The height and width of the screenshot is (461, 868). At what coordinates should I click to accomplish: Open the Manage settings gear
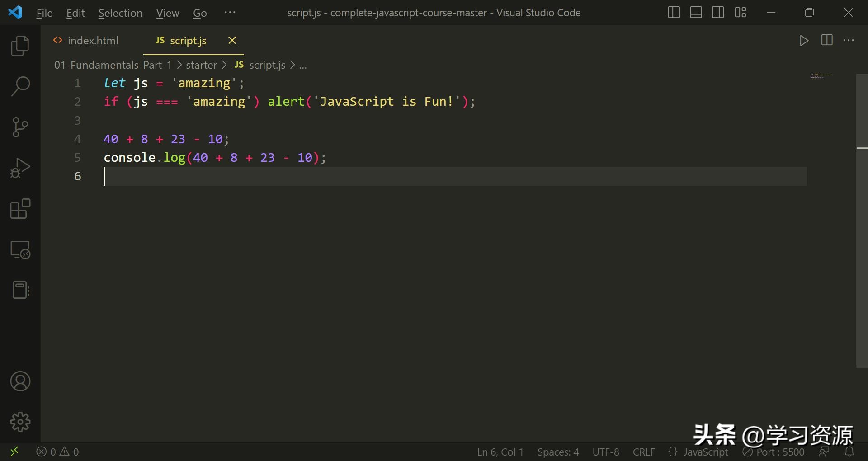point(20,422)
